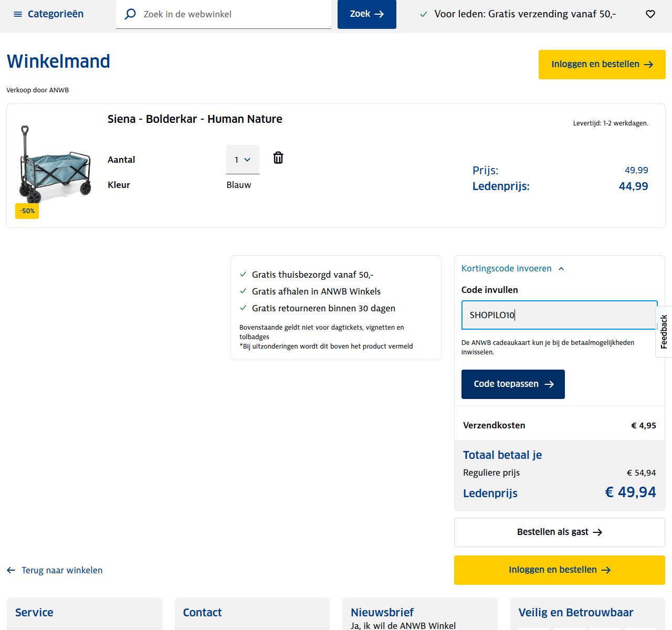Click the 'Blauw' colour value
This screenshot has width=672, height=630.
pyautogui.click(x=239, y=185)
